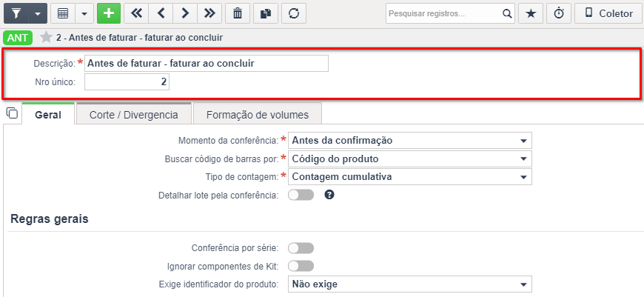Duplicate record with copy icon
Screen dimensions: 644x297
coord(266,13)
